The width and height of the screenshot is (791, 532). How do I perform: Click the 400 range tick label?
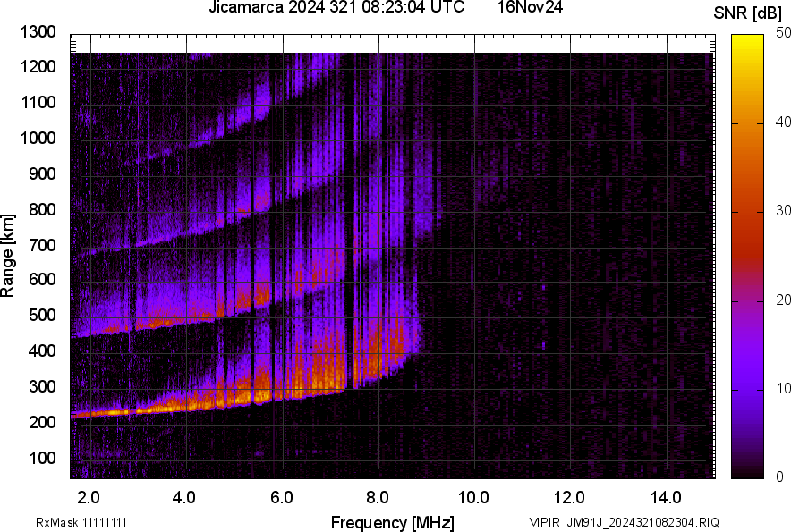click(42, 350)
